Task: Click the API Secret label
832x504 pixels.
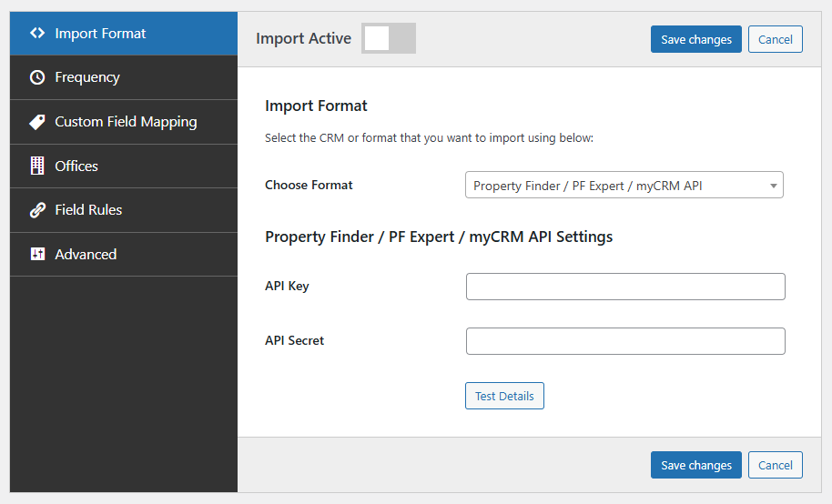Action: 295,340
